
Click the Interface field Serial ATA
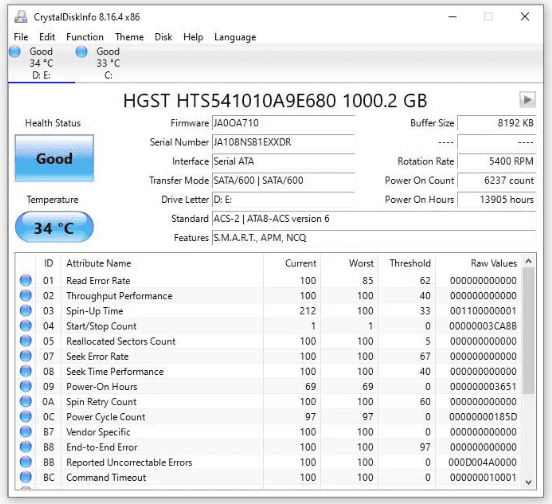click(283, 161)
